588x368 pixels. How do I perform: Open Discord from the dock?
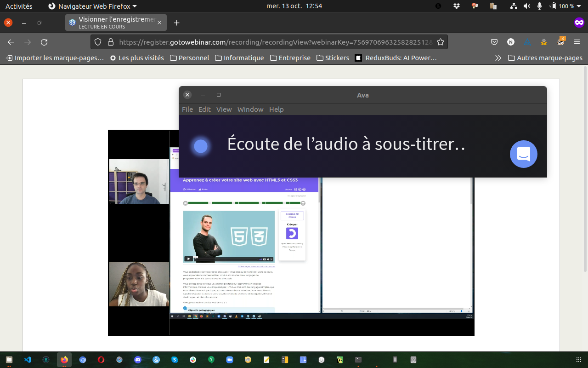138,360
